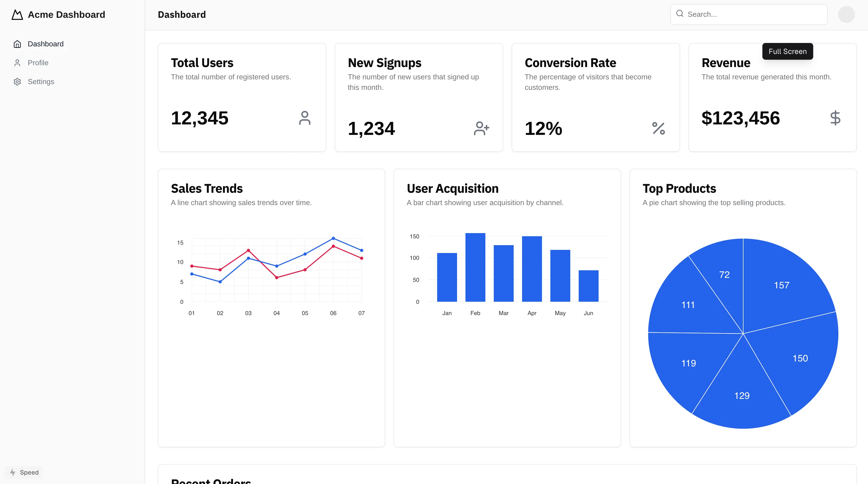Open Settings from the sidebar menu
This screenshot has width=868, height=484.
(x=41, y=81)
